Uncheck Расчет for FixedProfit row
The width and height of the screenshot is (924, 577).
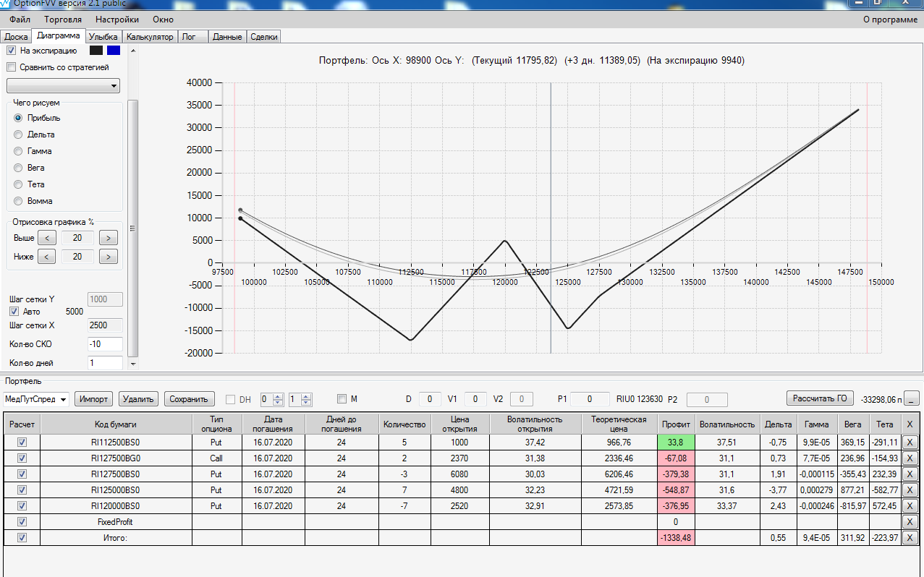(x=22, y=521)
